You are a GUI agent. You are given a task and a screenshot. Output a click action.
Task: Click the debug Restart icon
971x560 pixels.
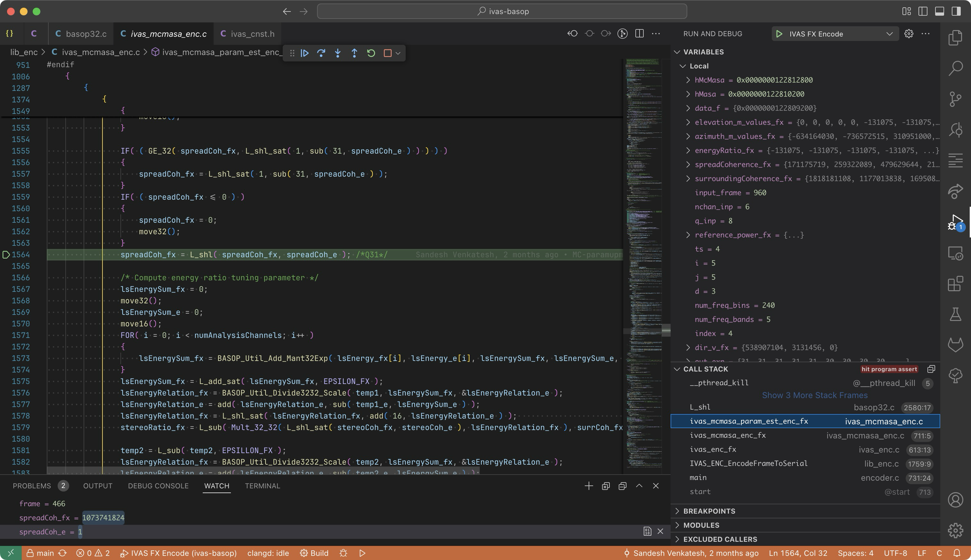[371, 53]
